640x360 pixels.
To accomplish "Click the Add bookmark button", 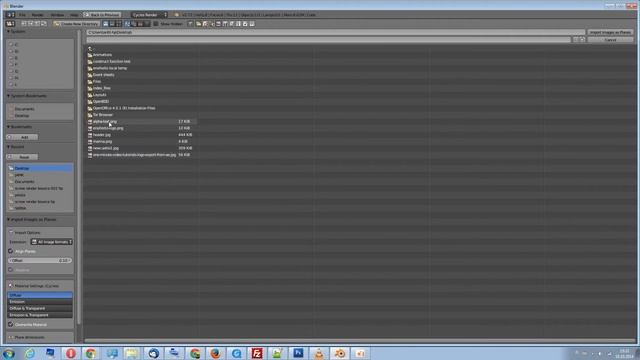I will [x=23, y=137].
